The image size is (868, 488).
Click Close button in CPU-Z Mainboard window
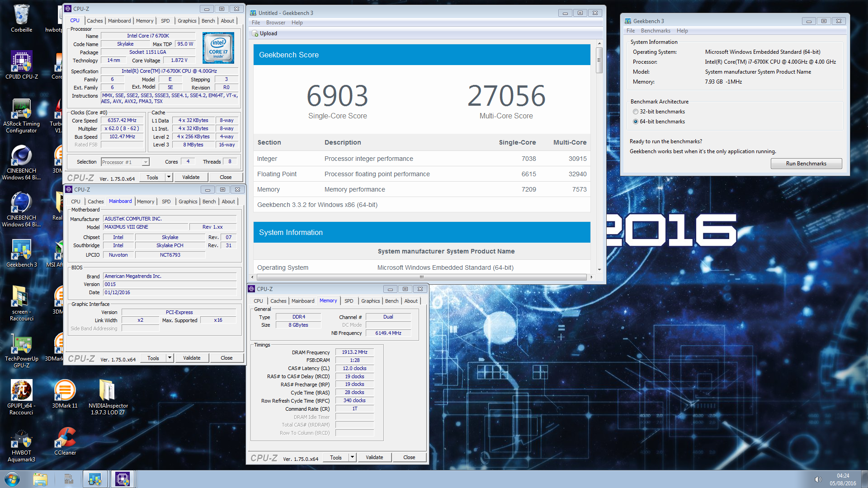pyautogui.click(x=226, y=358)
